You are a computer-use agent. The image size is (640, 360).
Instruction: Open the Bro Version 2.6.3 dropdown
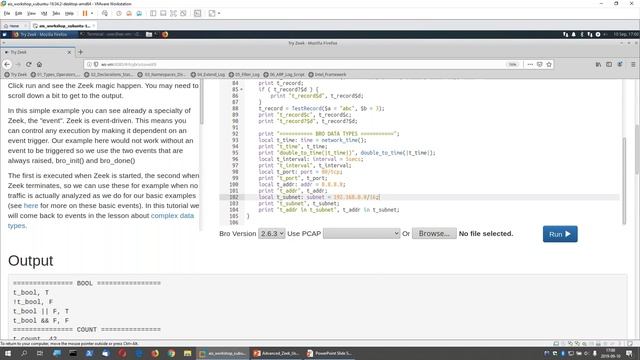[x=271, y=233]
